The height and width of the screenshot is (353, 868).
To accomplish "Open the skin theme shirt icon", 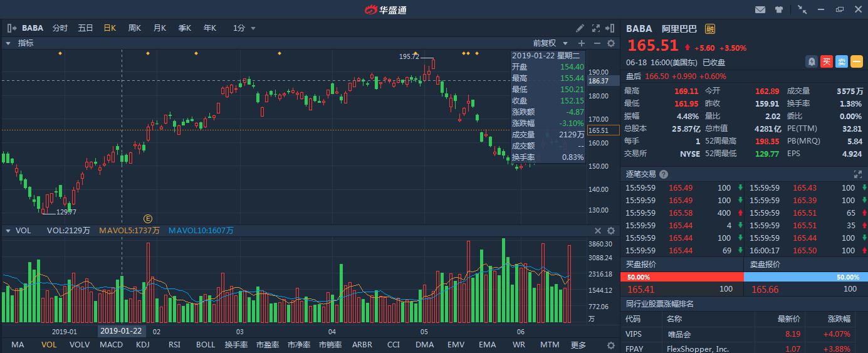I will [779, 9].
